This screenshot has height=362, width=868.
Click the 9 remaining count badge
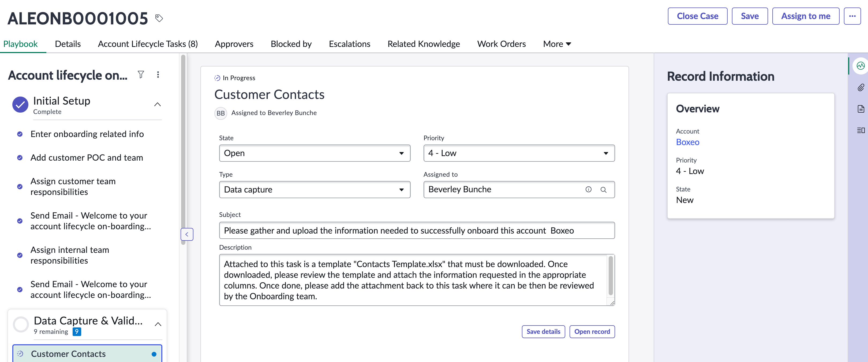pos(77,332)
